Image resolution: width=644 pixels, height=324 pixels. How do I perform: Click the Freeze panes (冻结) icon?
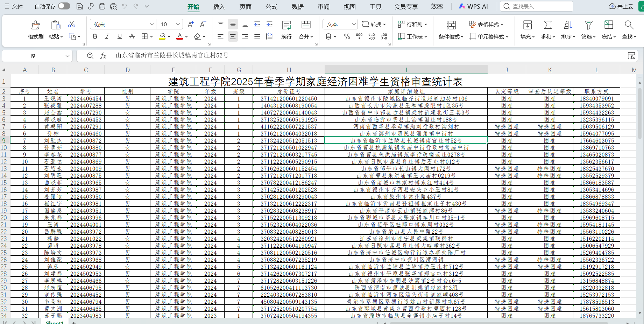click(609, 25)
